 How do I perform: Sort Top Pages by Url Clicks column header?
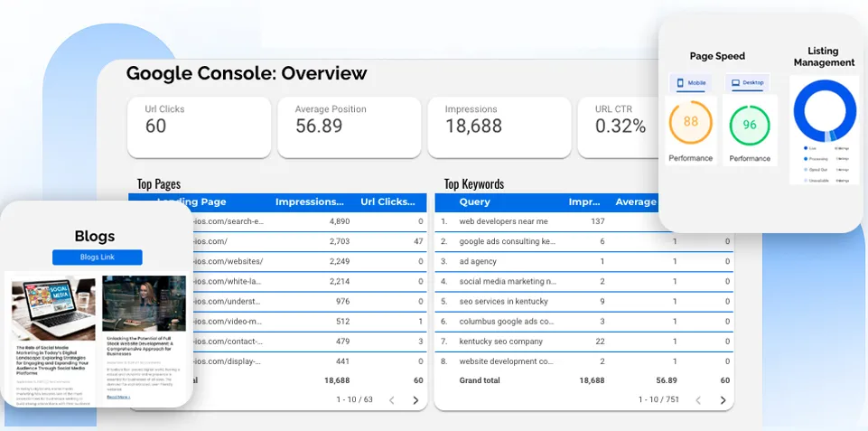click(x=388, y=202)
